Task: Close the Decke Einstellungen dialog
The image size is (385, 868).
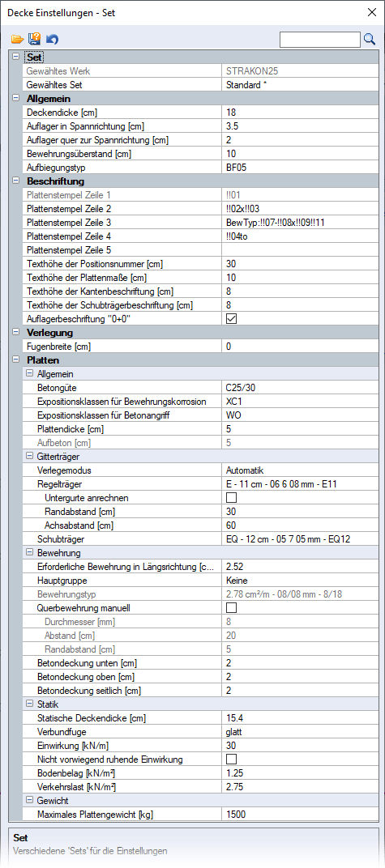Action: click(370, 12)
